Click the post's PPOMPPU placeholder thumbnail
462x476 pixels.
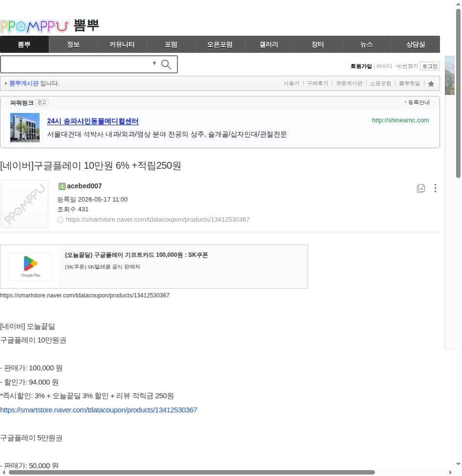pos(24,204)
